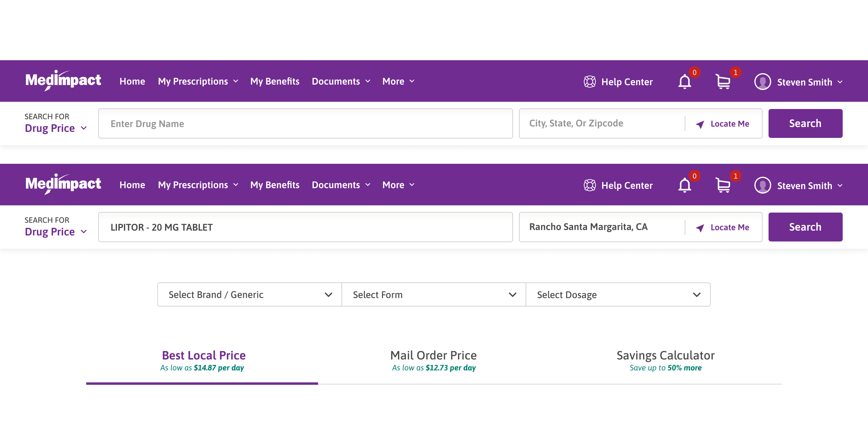Image resolution: width=868 pixels, height=445 pixels.
Task: View notifications bell in the lower navigation bar
Action: pyautogui.click(x=685, y=185)
